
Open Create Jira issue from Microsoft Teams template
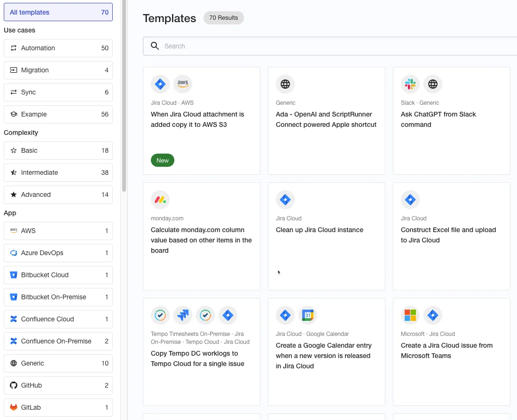click(451, 352)
